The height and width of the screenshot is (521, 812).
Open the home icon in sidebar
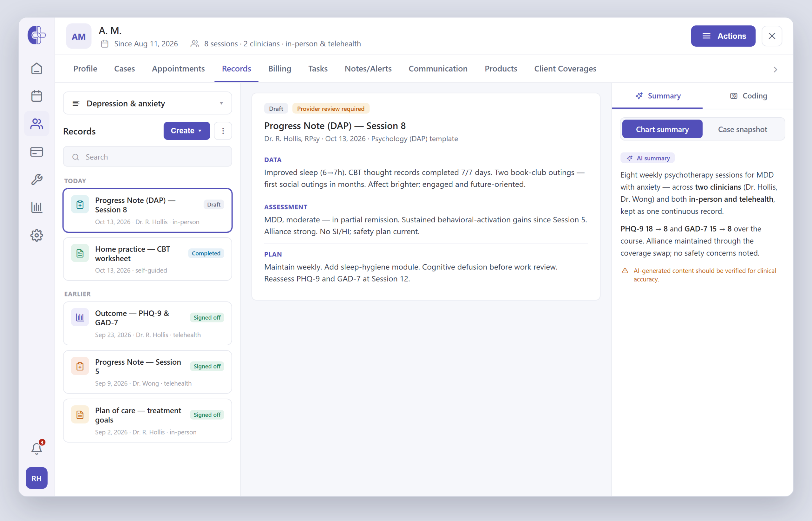[36, 68]
